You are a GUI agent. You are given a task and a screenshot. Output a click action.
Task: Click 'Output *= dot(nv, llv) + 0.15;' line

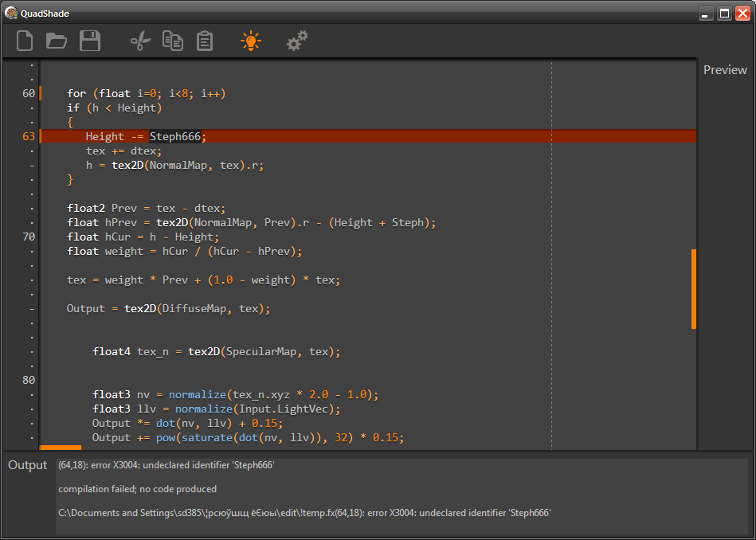(x=187, y=424)
